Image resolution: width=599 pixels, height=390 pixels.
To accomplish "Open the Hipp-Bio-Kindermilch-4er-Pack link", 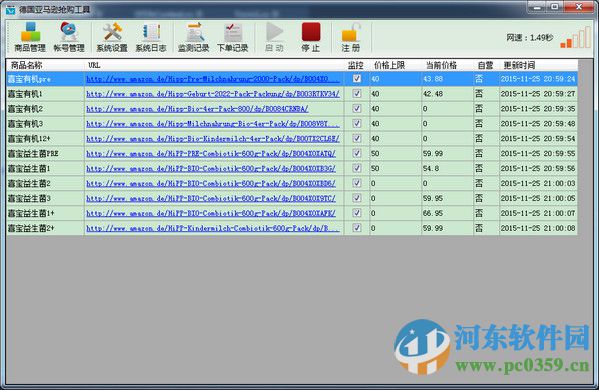I will (x=213, y=139).
